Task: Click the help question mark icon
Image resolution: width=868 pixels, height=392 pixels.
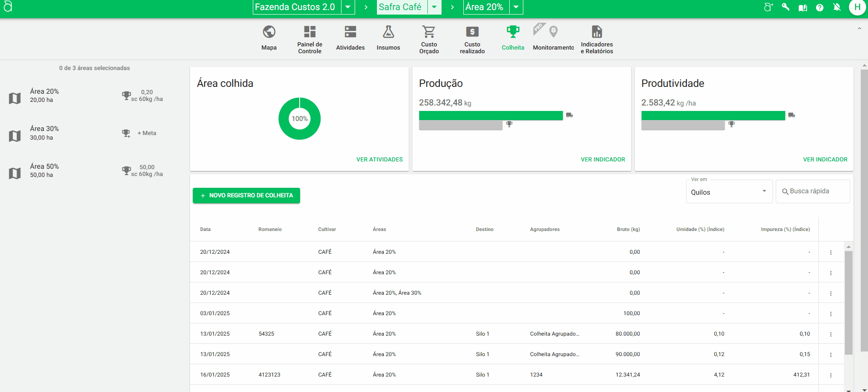Action: coord(819,7)
